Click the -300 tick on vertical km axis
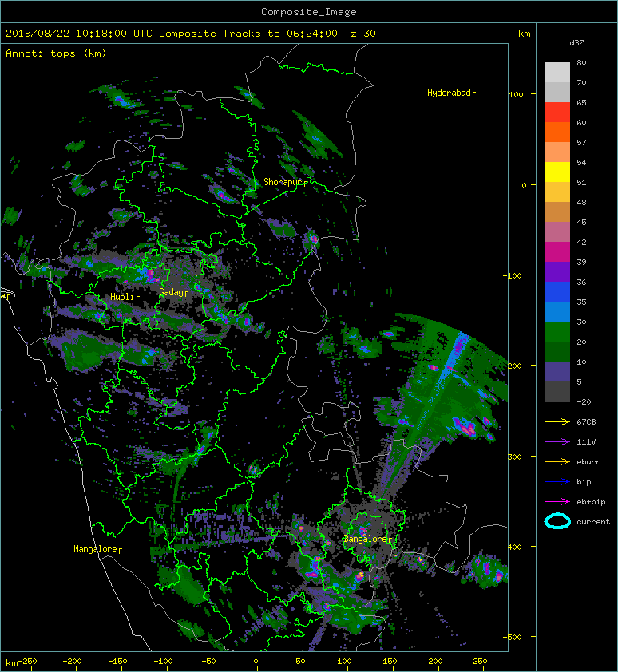 [513, 457]
